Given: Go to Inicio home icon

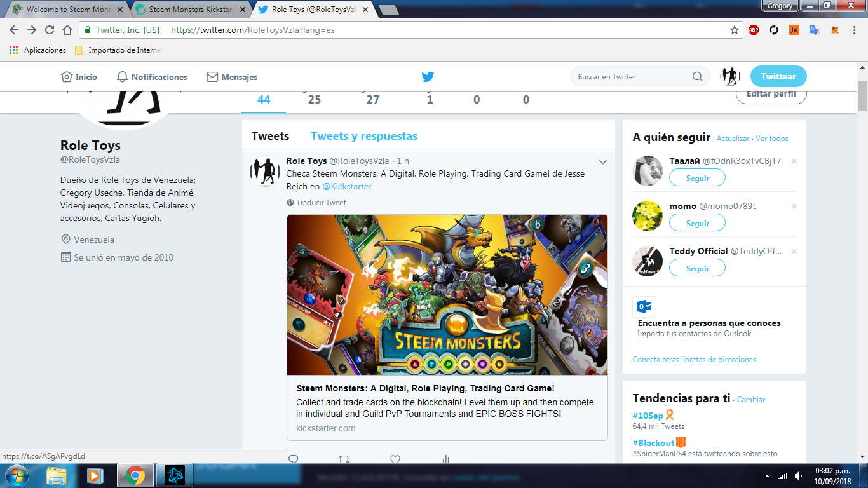Looking at the screenshot, I should click(x=67, y=77).
